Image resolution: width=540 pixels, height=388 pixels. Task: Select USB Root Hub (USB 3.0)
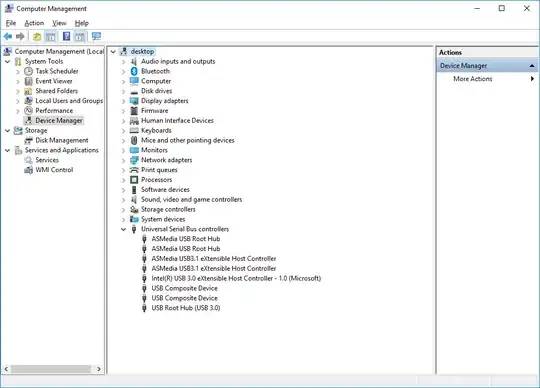[x=186, y=308]
